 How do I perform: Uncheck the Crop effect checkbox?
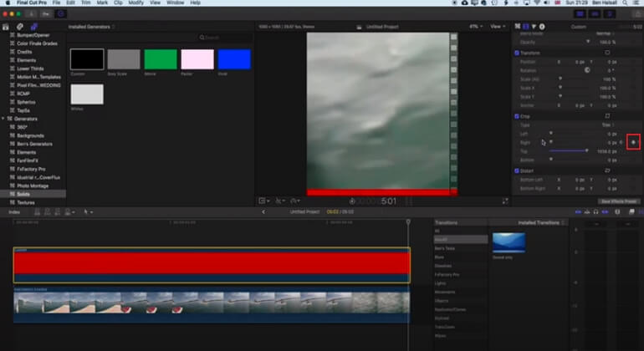click(517, 117)
